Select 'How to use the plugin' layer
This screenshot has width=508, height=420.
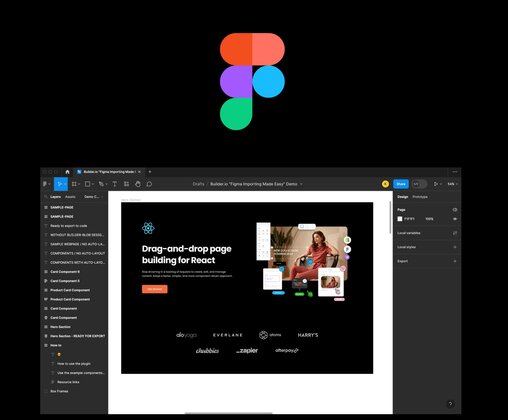pos(74,364)
